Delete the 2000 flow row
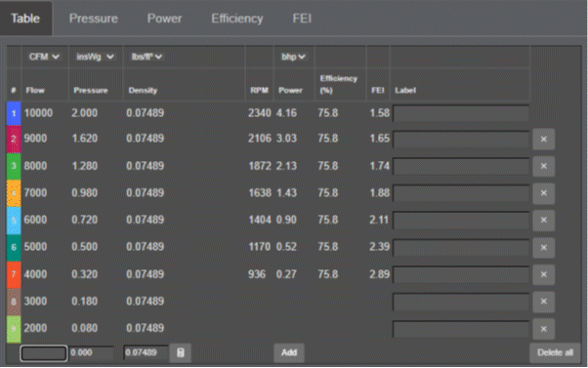 click(x=543, y=329)
